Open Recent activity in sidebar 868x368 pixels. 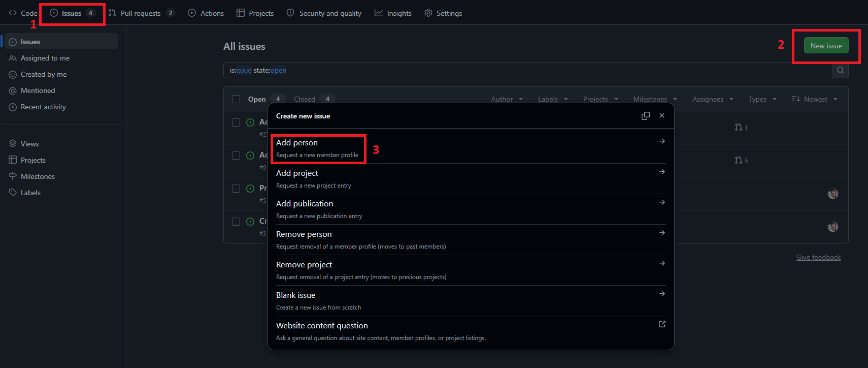pos(61,107)
